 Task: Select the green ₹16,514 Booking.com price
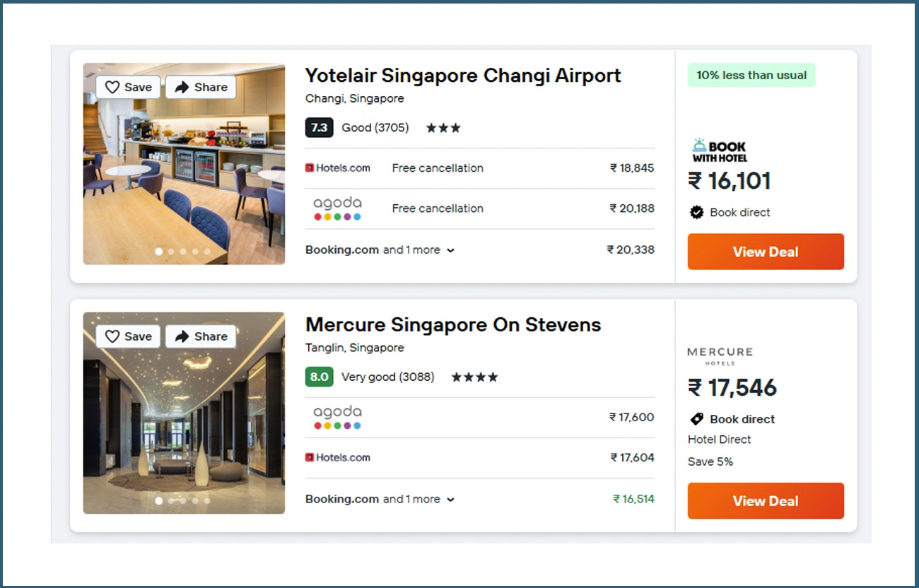coord(633,499)
